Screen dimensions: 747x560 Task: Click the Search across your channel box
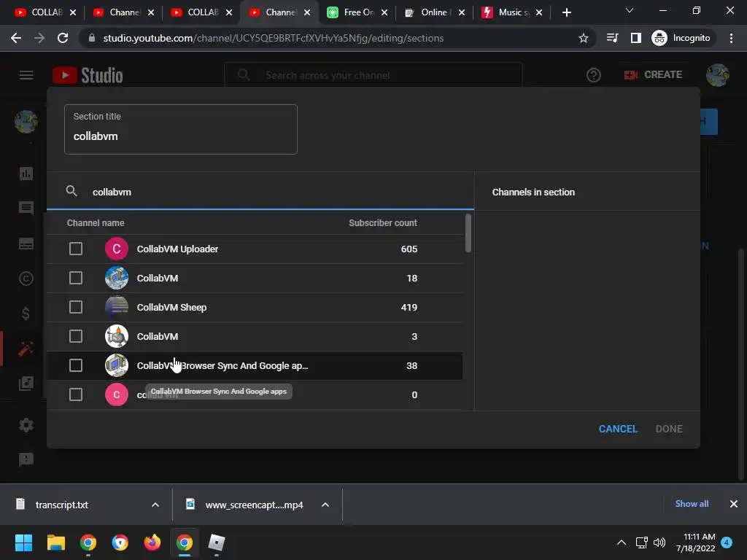coord(373,75)
